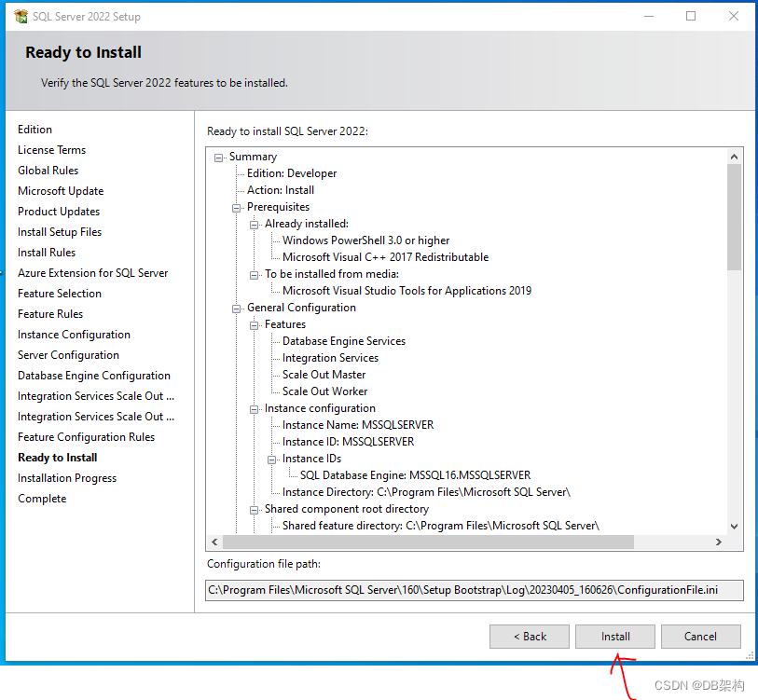Viewport: 758px width, 700px height.
Task: Click the vertical scrollbar down arrow
Action: pyautogui.click(x=735, y=528)
